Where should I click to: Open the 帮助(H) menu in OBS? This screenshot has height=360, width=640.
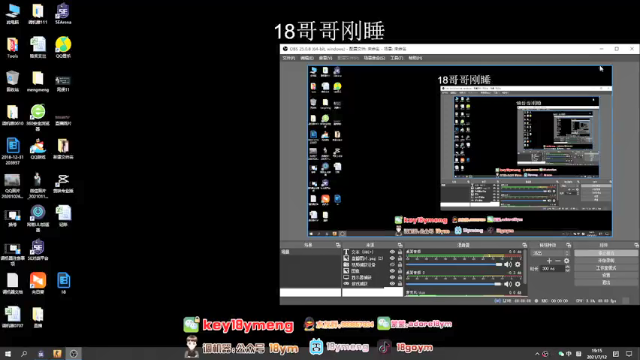click(x=415, y=58)
